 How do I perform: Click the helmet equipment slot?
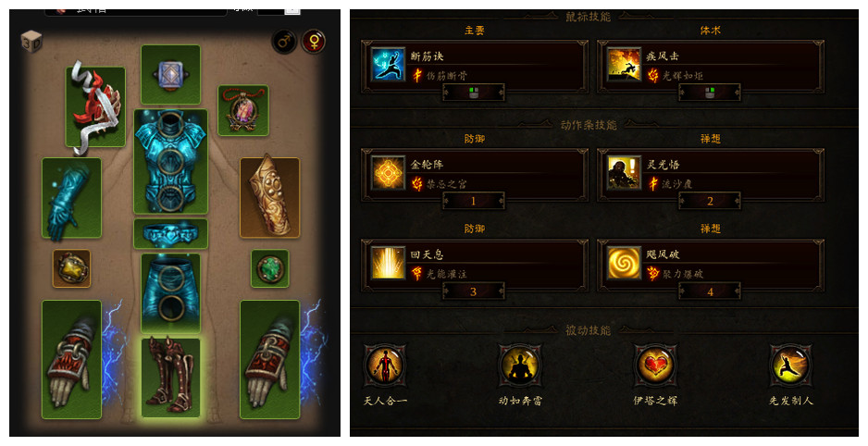coord(170,75)
